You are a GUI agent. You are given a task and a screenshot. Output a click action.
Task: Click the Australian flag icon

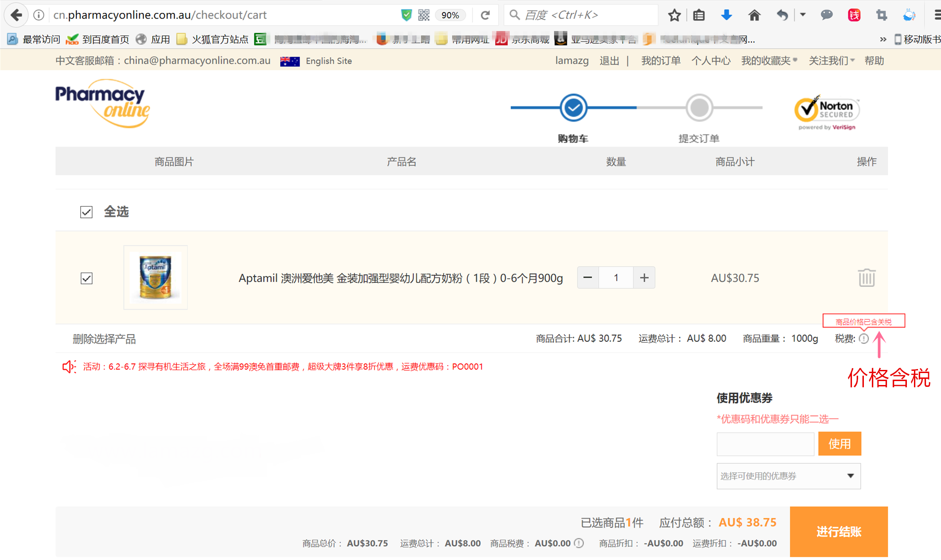point(290,61)
